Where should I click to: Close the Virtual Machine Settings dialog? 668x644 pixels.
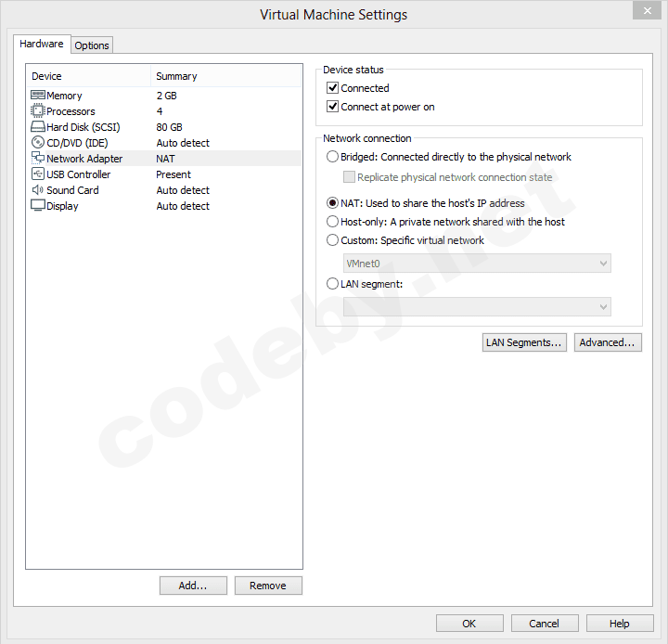648,10
